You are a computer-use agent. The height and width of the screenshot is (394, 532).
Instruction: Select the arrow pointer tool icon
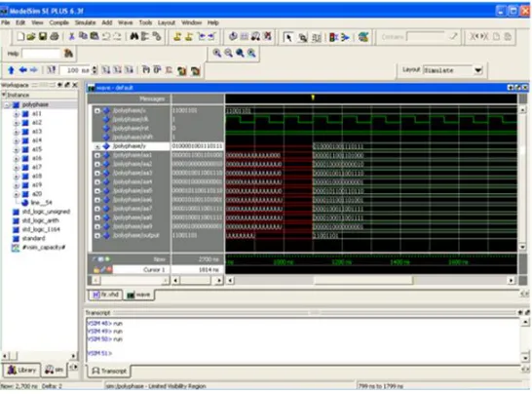click(288, 37)
